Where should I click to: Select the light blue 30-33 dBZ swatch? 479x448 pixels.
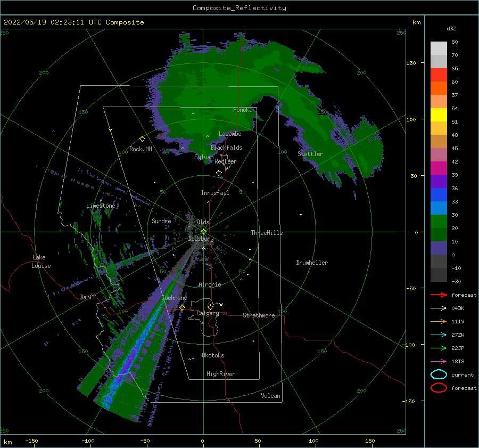(439, 208)
